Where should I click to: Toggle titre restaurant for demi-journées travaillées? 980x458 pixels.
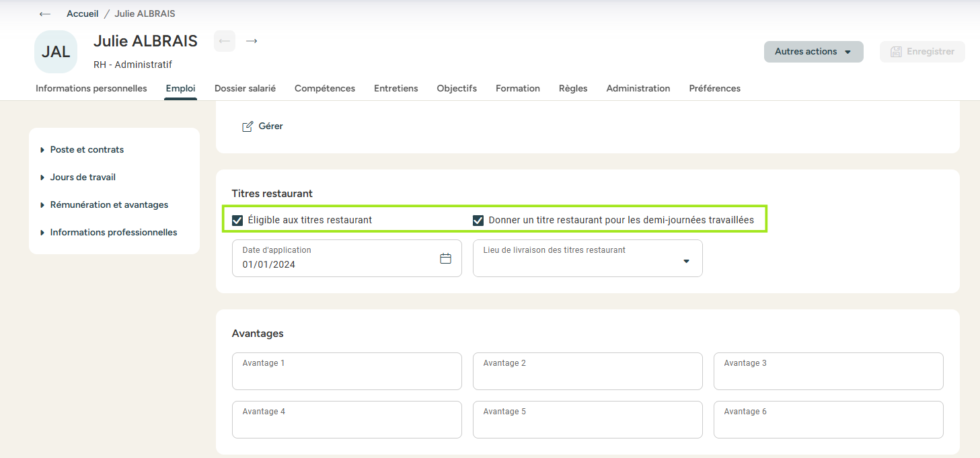478,220
